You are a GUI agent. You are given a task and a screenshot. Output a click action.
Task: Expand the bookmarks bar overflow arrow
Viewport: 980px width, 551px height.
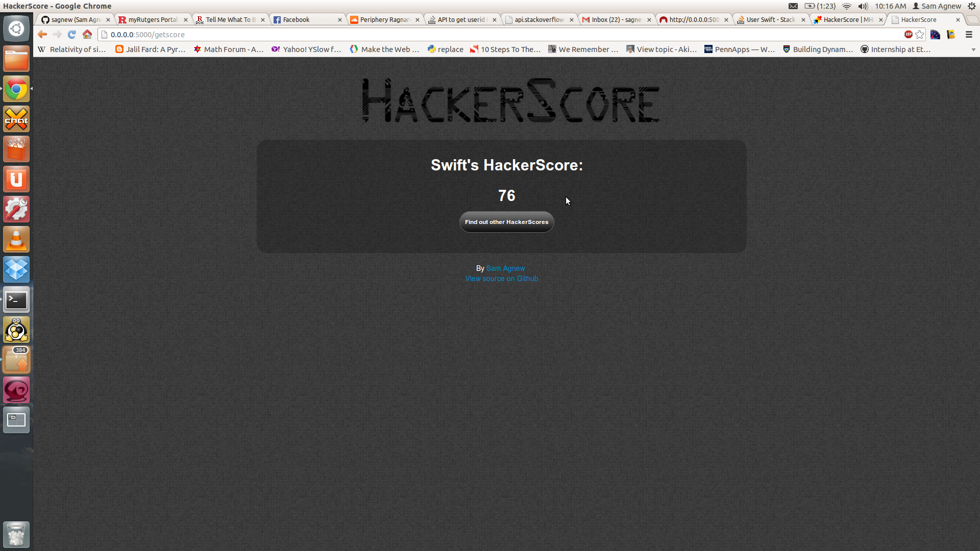(x=973, y=50)
